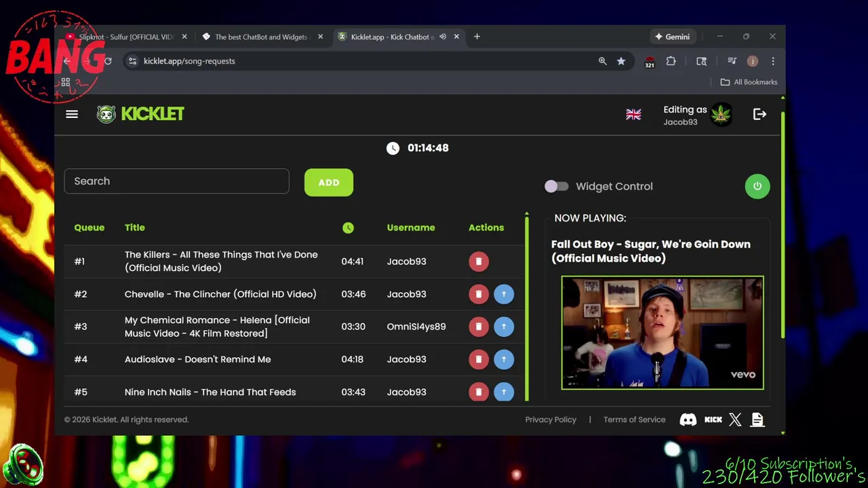This screenshot has width=868, height=488.
Task: Close the Slipknot Sulfur tab
Action: pos(184,37)
